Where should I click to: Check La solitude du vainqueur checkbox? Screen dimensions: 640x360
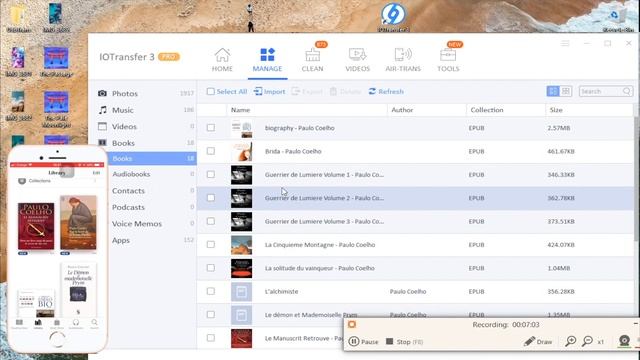click(211, 268)
